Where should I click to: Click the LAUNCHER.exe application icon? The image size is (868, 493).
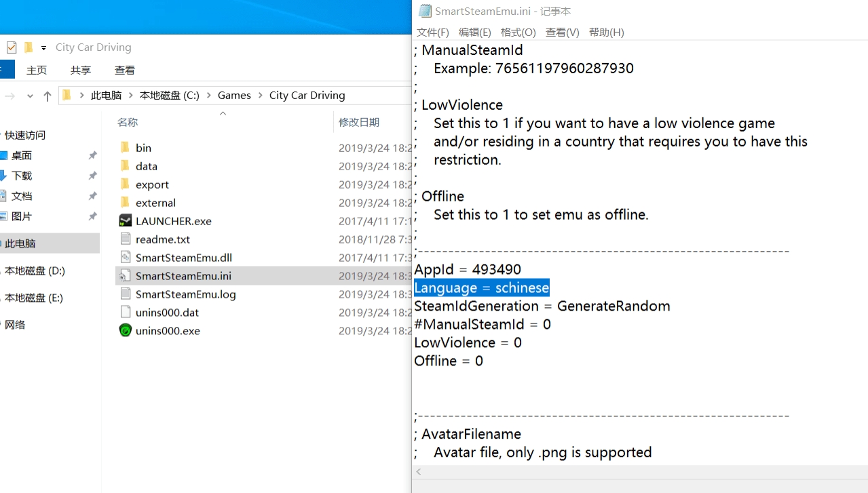pyautogui.click(x=125, y=220)
